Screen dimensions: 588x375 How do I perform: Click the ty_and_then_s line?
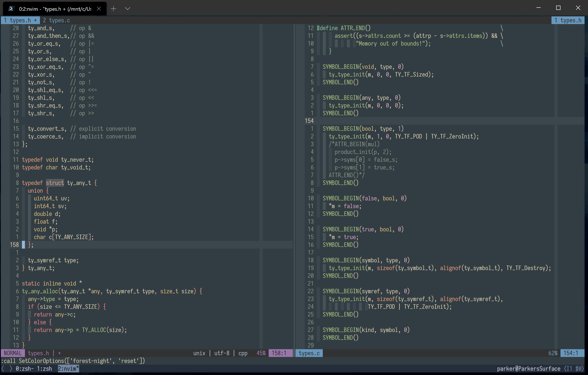pyautogui.click(x=61, y=36)
